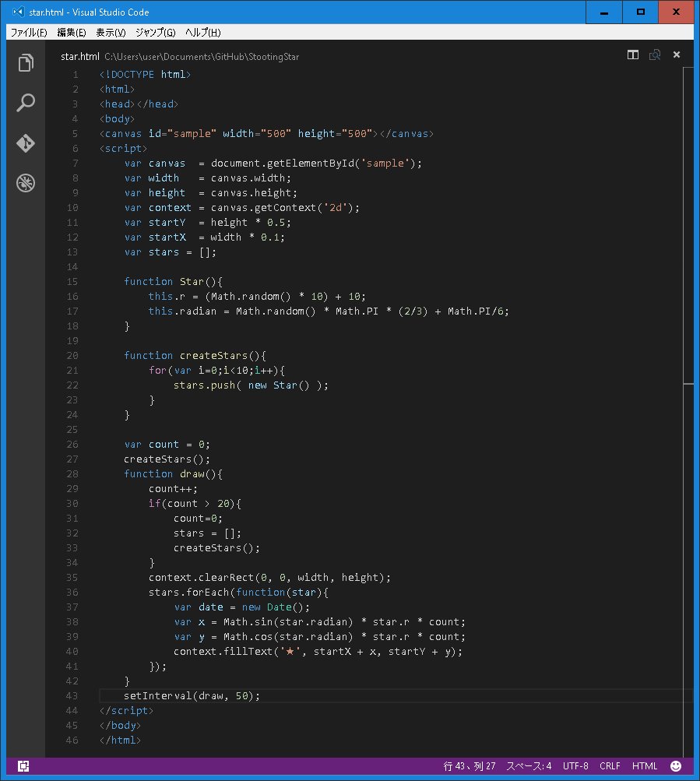Open the Git source control view
The image size is (700, 781).
tap(26, 143)
